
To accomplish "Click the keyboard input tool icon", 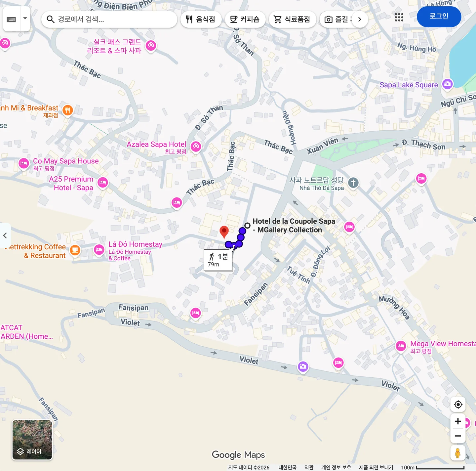I will [11, 19].
